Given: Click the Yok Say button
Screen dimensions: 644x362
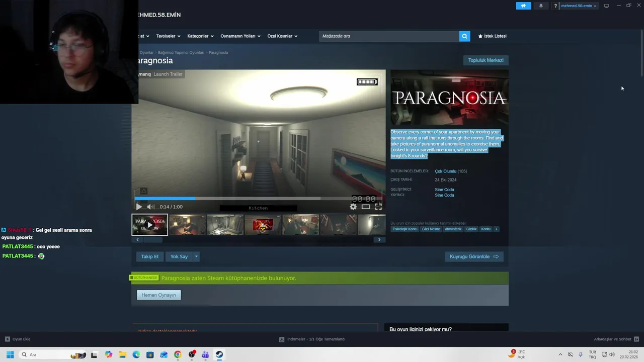Looking at the screenshot, I should pyautogui.click(x=179, y=256).
